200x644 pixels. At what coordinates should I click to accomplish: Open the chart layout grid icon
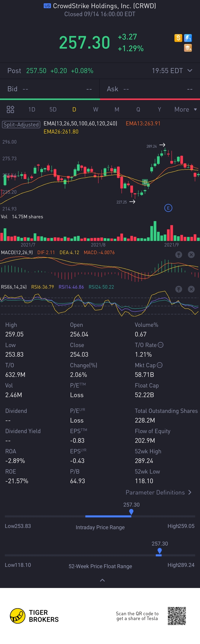tap(10, 109)
